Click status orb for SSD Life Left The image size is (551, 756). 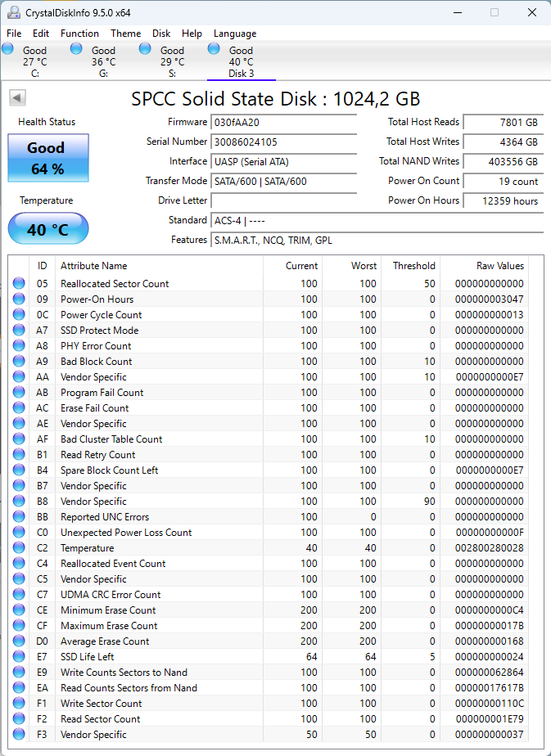pos(19,657)
